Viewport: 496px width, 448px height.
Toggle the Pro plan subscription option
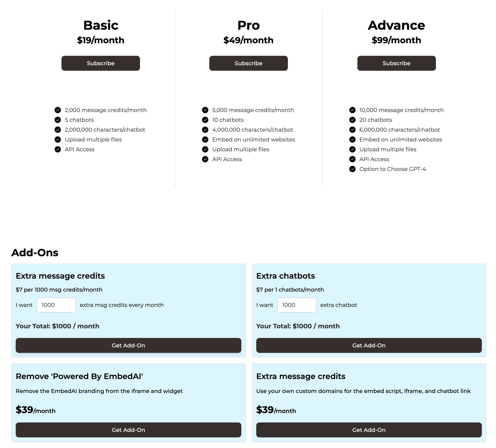coord(248,63)
